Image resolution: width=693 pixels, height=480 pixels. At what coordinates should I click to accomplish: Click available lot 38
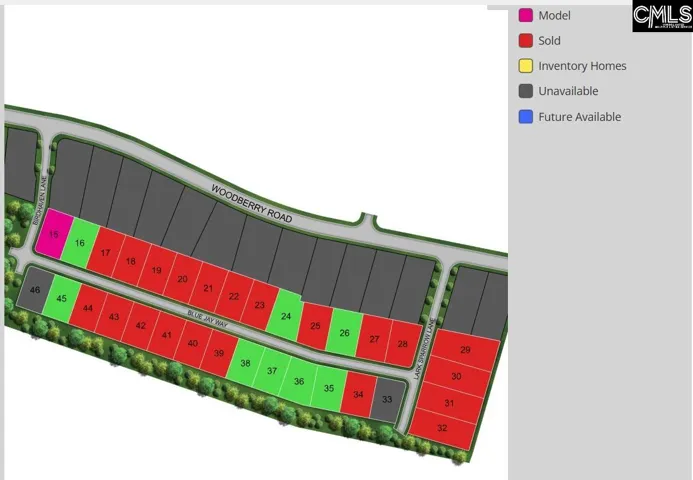(x=245, y=363)
